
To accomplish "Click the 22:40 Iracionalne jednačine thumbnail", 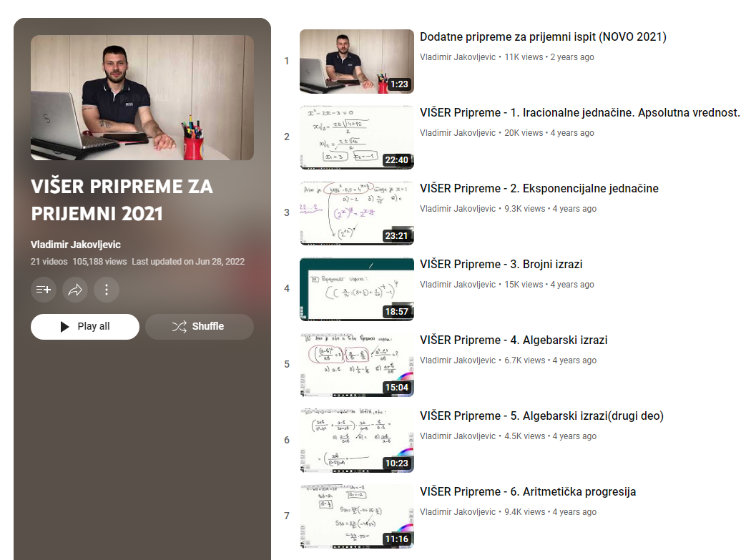I will [357, 137].
